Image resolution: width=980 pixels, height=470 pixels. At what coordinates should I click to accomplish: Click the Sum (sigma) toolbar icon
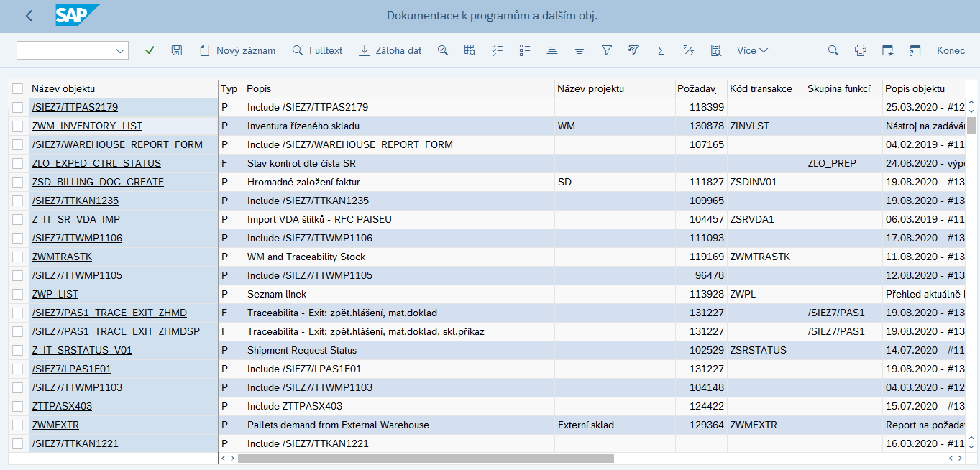point(661,50)
